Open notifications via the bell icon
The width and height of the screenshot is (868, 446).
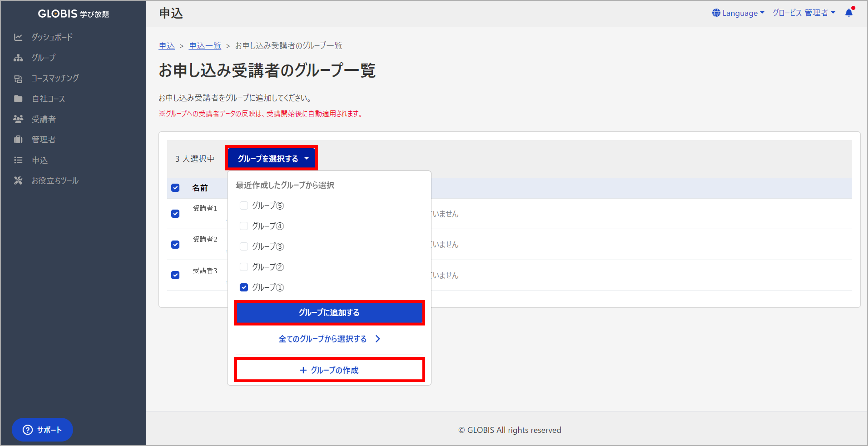tap(849, 12)
